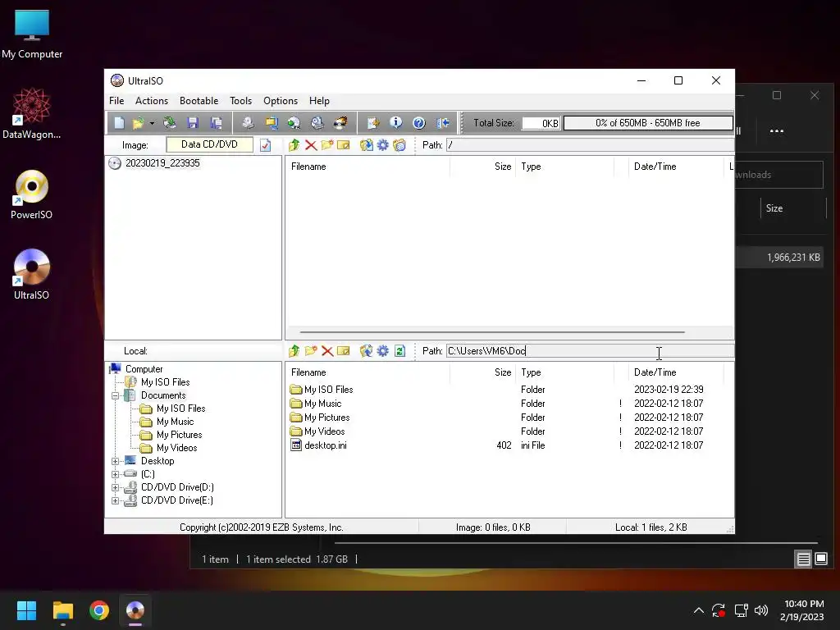
Task: Click the red X Delete icon in Local toolbar
Action: pos(327,351)
